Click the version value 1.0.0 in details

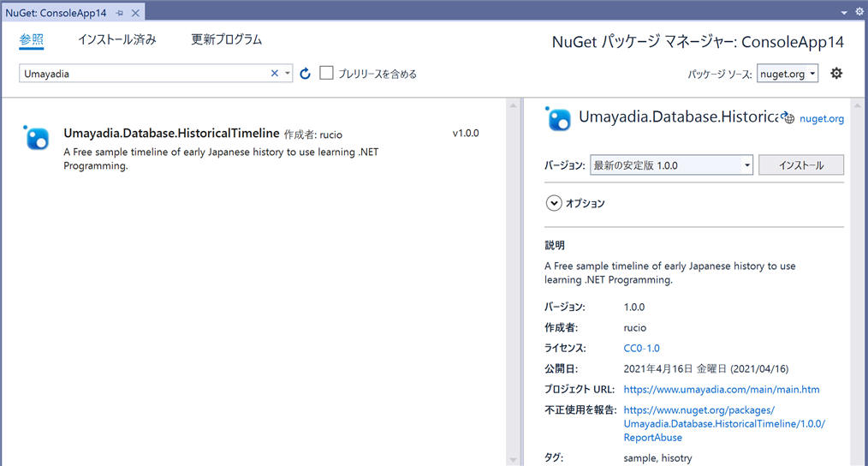click(x=633, y=307)
